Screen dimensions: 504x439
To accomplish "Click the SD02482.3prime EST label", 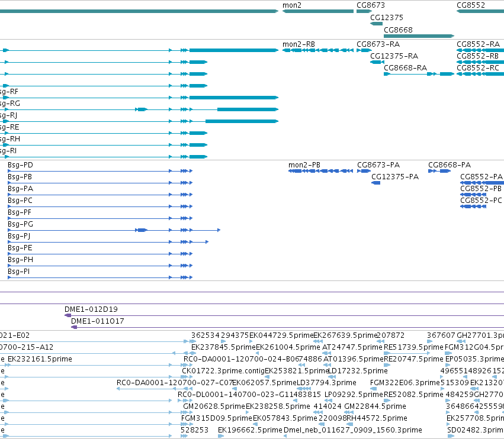I will point(476,430).
